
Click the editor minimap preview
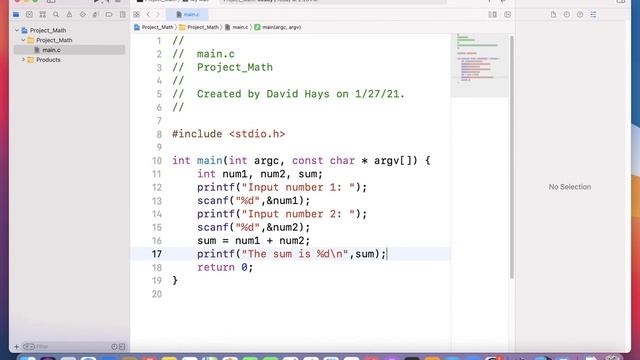[480, 65]
